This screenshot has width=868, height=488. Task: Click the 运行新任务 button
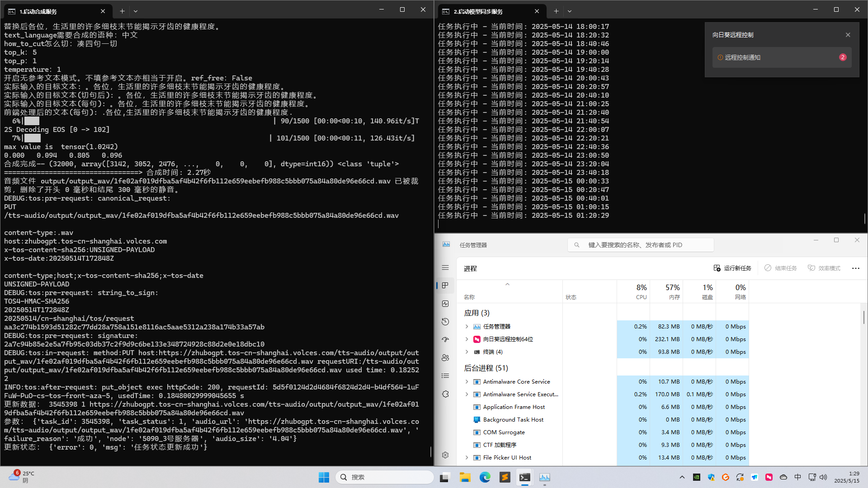[x=732, y=268]
